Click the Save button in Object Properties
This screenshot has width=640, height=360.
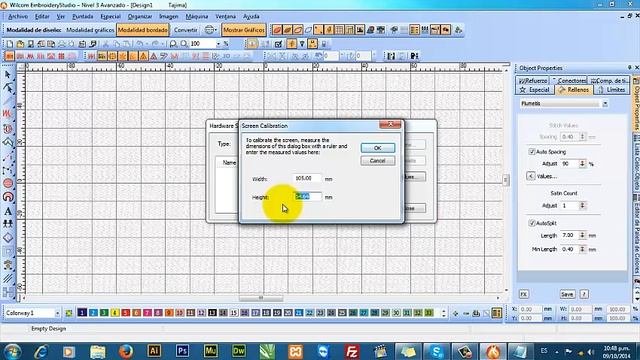[x=567, y=294]
